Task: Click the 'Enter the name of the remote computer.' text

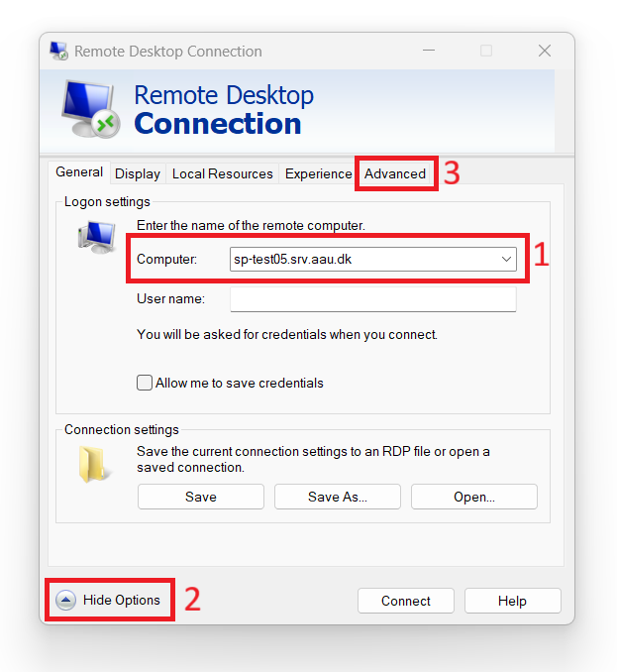Action: click(x=251, y=225)
